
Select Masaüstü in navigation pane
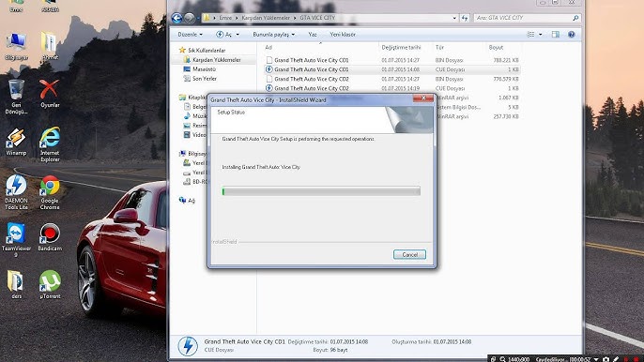click(x=204, y=69)
